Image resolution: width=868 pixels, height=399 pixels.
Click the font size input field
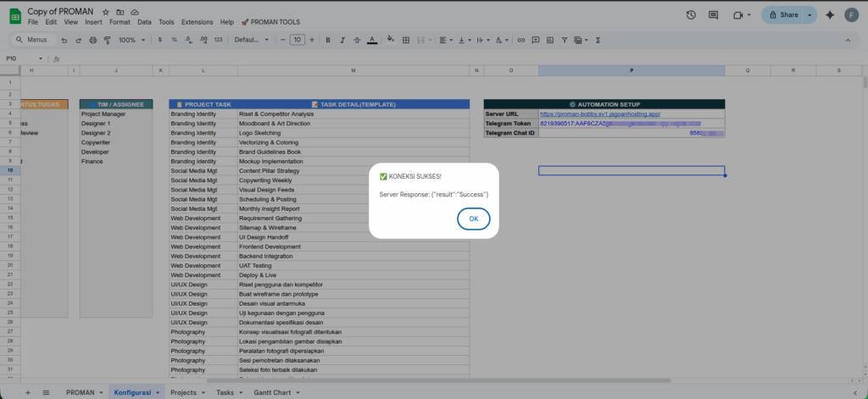[x=297, y=40]
